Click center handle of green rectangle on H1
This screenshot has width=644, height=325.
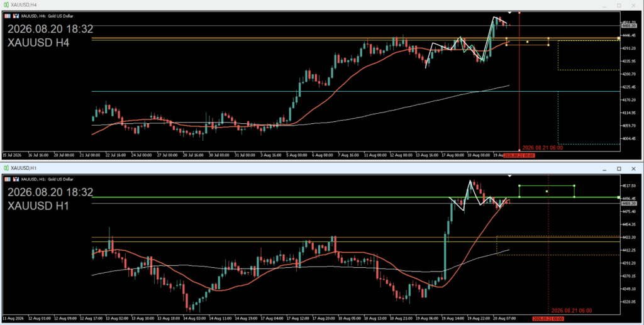547,191
